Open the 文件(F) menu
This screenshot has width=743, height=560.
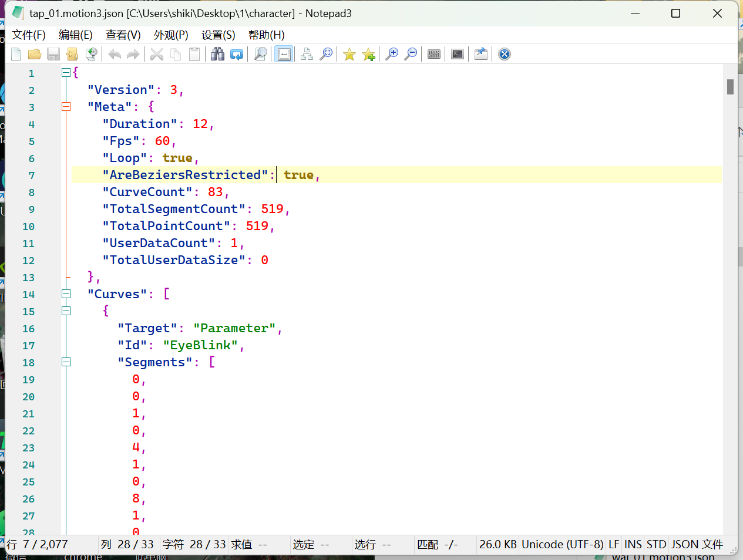click(29, 35)
